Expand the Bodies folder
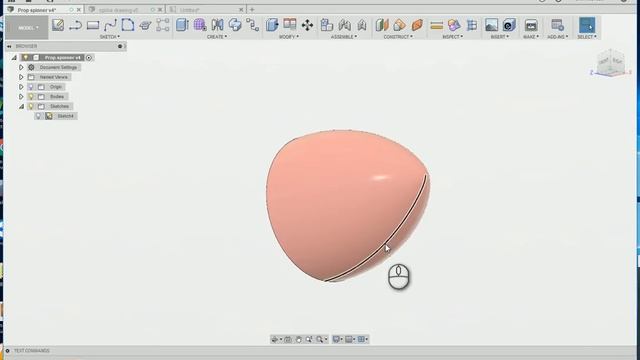640x360 pixels. click(x=21, y=97)
